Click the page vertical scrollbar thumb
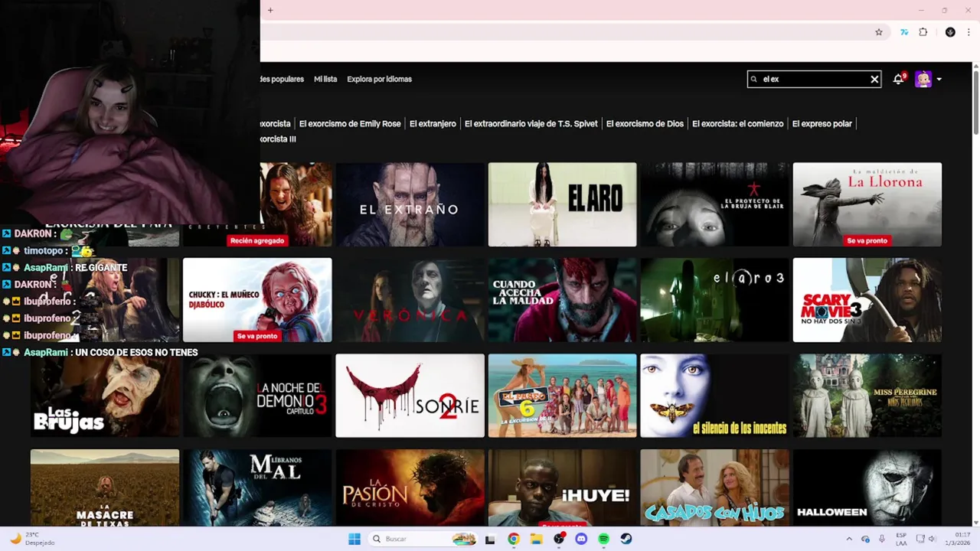Image resolution: width=980 pixels, height=551 pixels. [x=975, y=101]
